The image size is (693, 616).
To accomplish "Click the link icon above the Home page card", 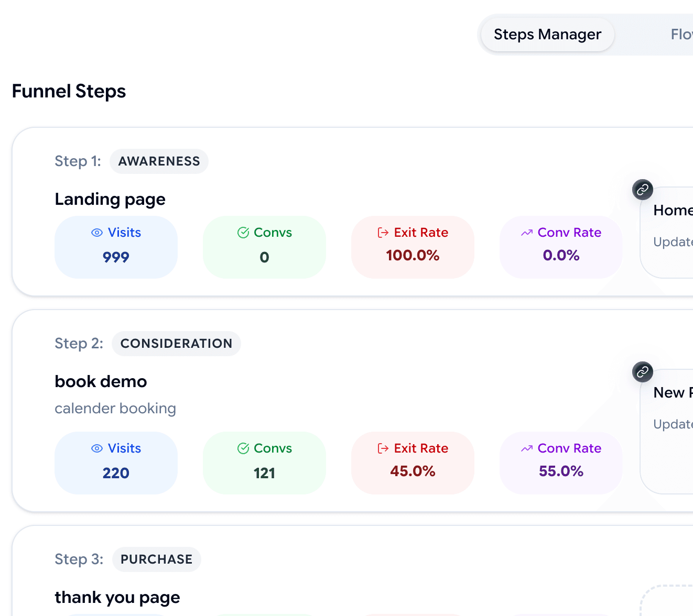I will pos(642,190).
